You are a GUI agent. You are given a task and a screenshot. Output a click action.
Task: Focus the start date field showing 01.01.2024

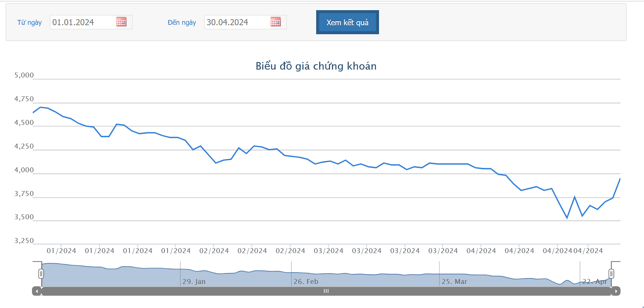point(82,22)
